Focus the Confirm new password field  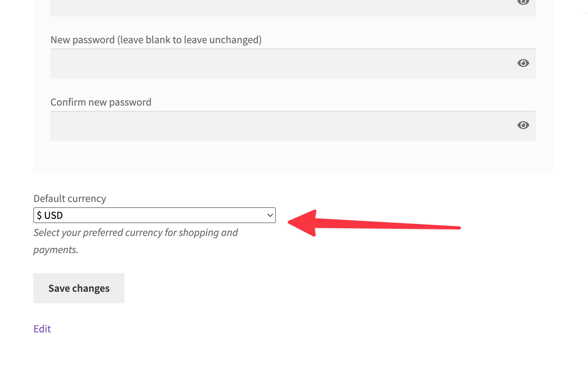tap(264, 126)
